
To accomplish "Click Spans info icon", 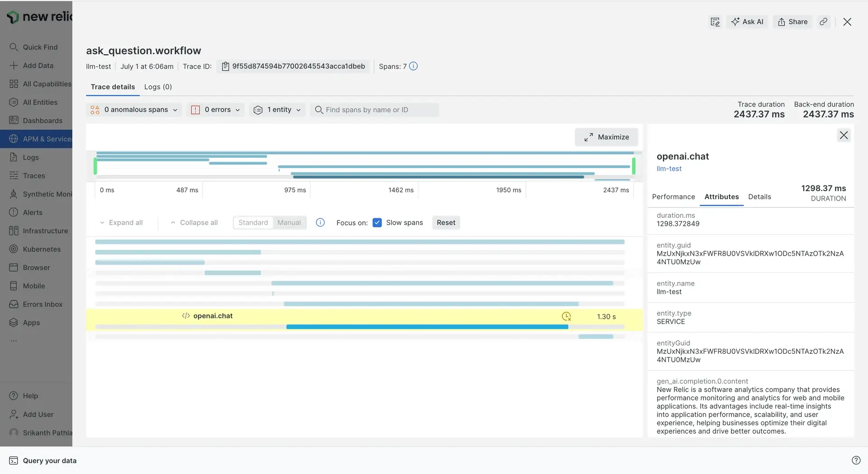I will (413, 66).
